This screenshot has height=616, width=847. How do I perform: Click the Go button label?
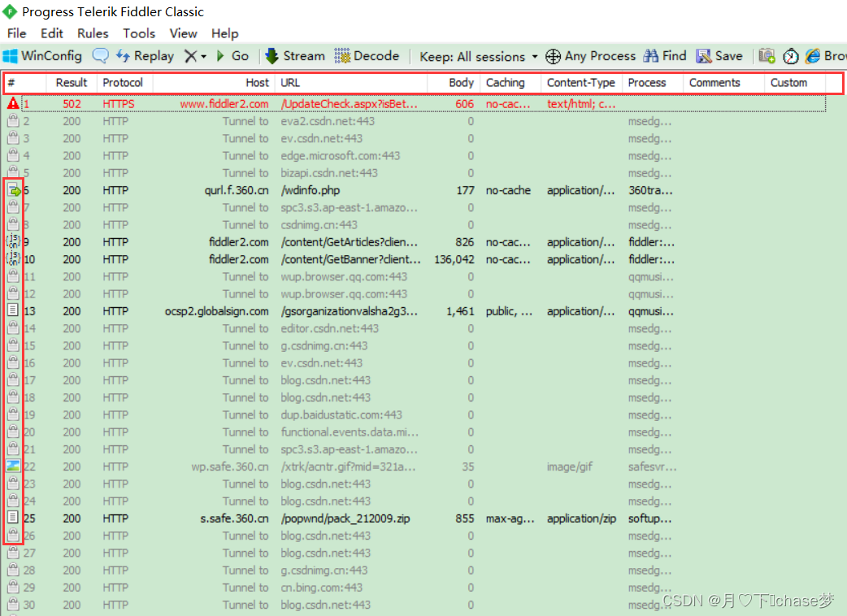click(x=240, y=56)
